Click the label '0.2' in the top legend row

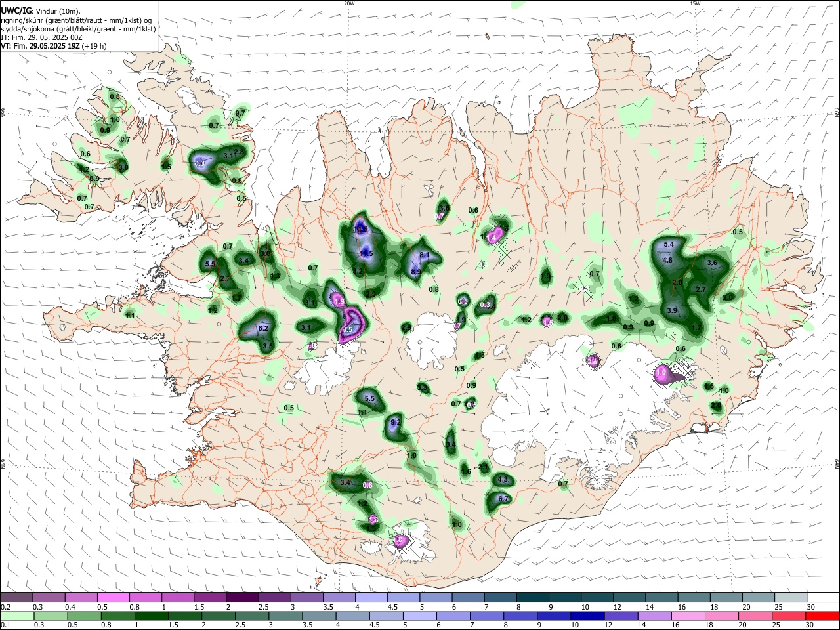(x=6, y=607)
